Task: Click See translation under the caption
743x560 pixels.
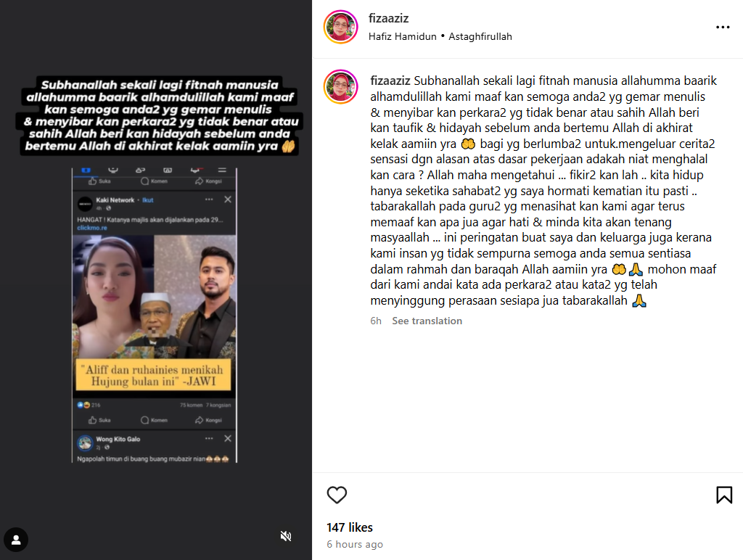Action: click(427, 321)
